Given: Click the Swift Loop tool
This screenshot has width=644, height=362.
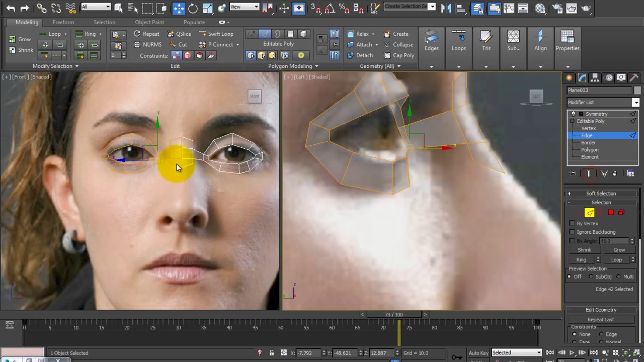Looking at the screenshot, I should coord(217,34).
